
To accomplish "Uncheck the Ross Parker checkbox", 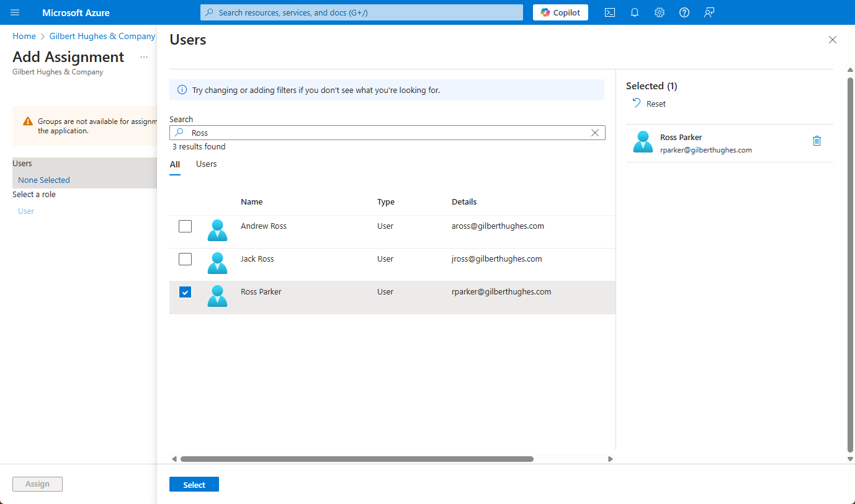I will point(185,291).
